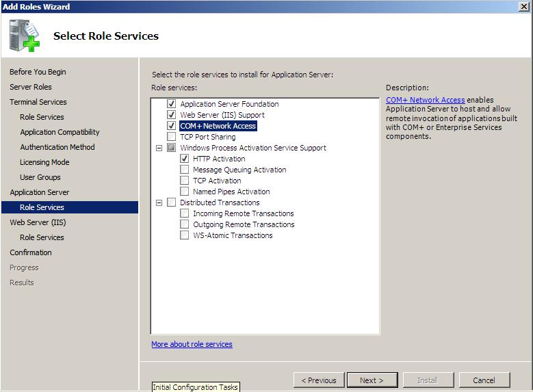
Task: Open Role Services under Terminal Services
Action: [42, 117]
